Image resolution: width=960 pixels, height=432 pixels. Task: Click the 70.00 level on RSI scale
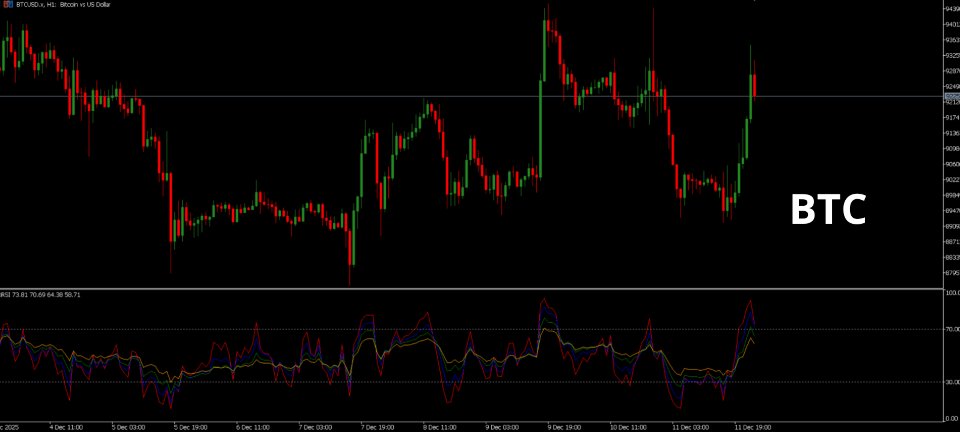click(952, 329)
